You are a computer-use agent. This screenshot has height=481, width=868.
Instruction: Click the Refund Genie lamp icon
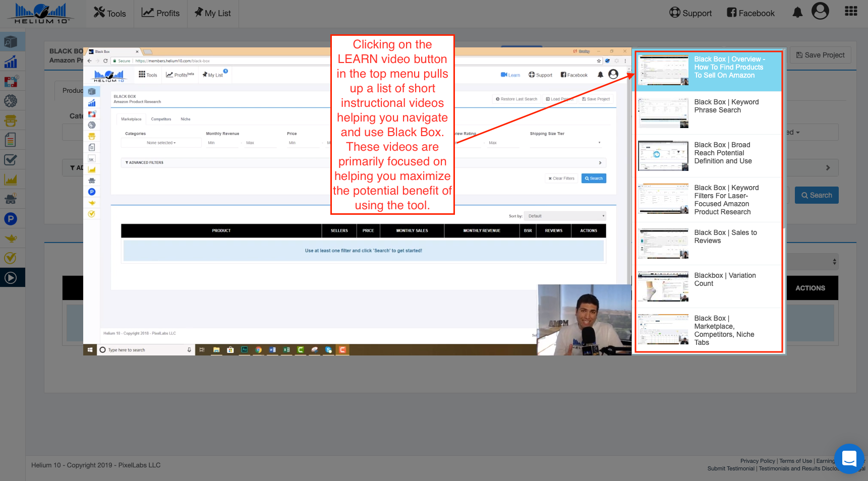[x=11, y=238]
